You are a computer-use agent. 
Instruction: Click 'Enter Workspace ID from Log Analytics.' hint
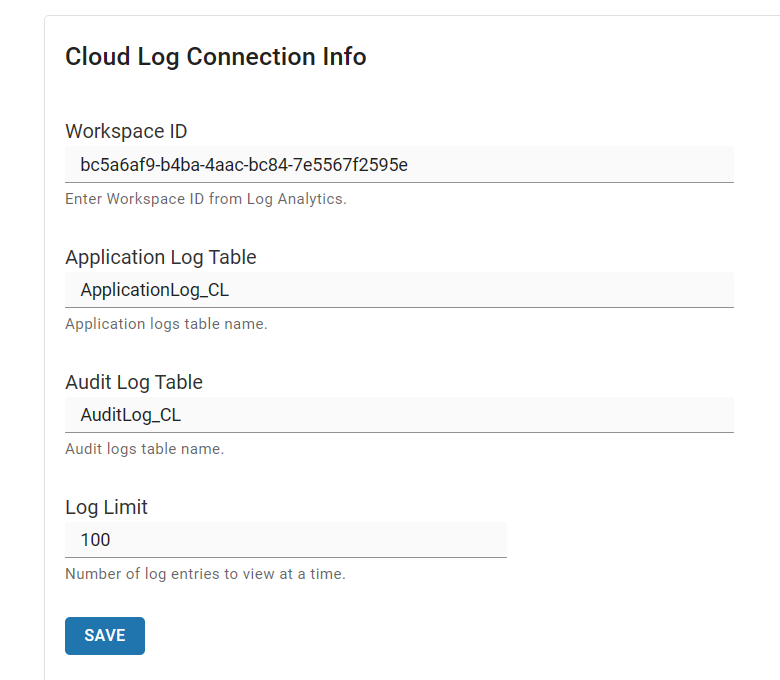[x=206, y=199]
